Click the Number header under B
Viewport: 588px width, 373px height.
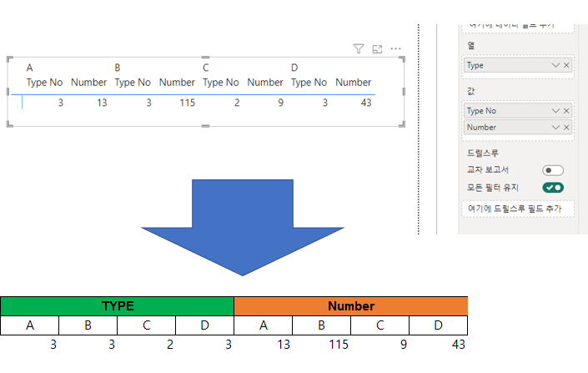[177, 83]
